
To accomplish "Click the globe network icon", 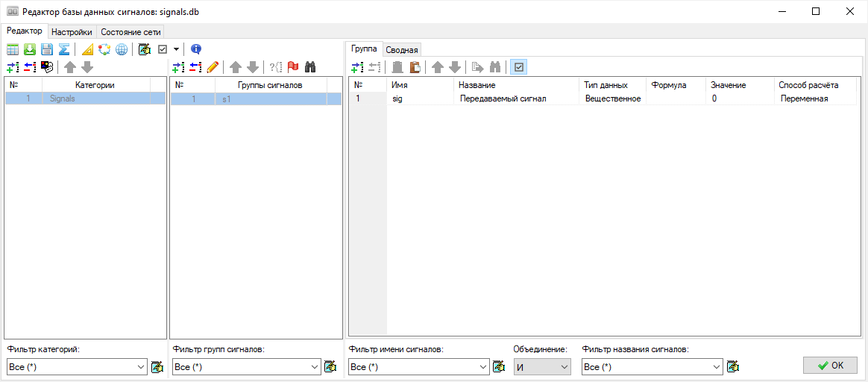I will [x=121, y=49].
